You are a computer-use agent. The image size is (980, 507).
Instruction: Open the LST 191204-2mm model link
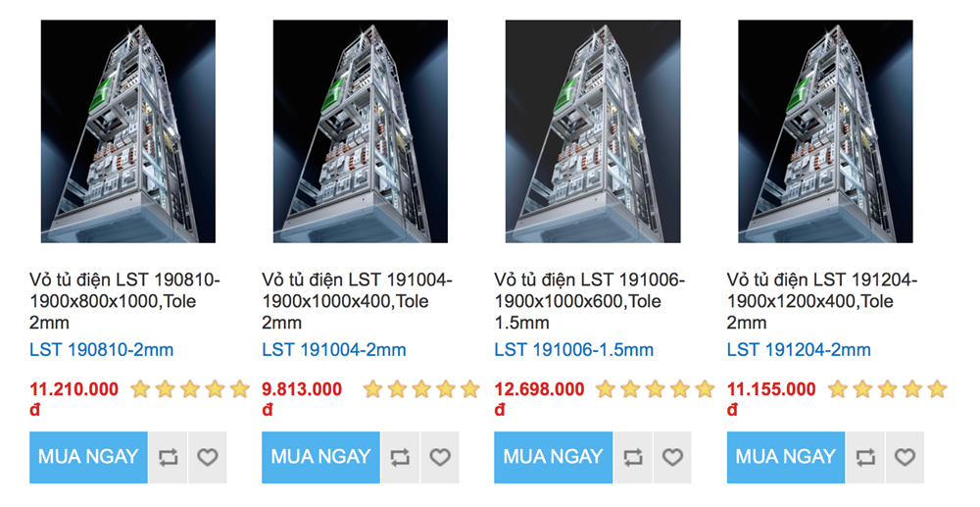pyautogui.click(x=799, y=349)
